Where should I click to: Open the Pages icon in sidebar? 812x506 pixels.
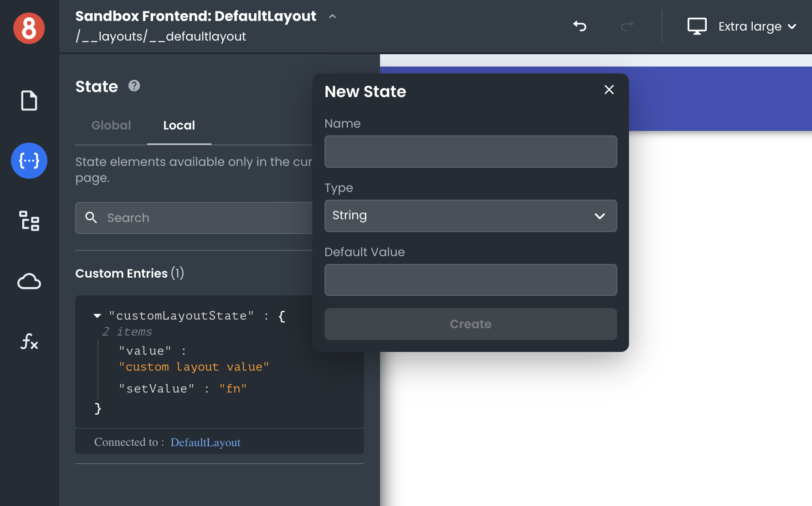coord(29,101)
